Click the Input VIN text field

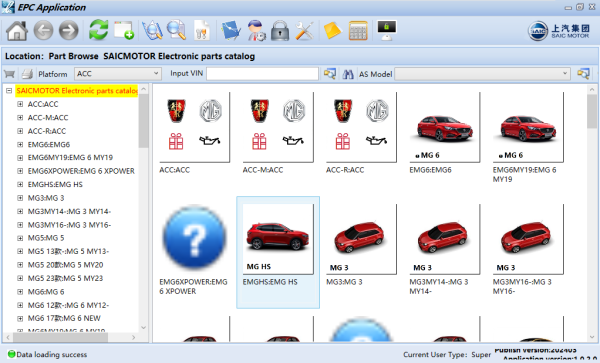[262, 73]
